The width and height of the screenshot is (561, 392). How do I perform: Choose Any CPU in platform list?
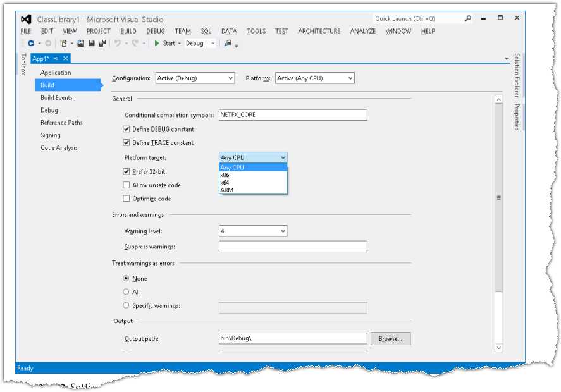[x=253, y=168]
